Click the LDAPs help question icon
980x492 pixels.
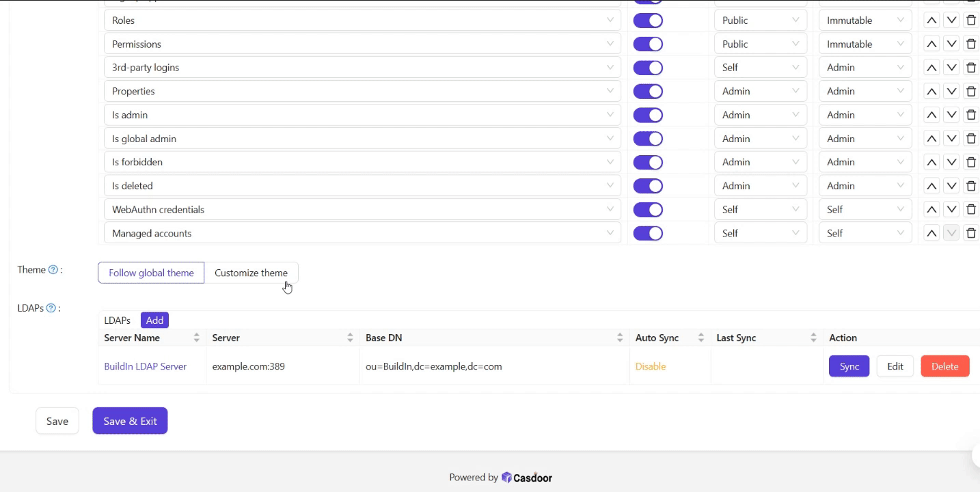(51, 308)
